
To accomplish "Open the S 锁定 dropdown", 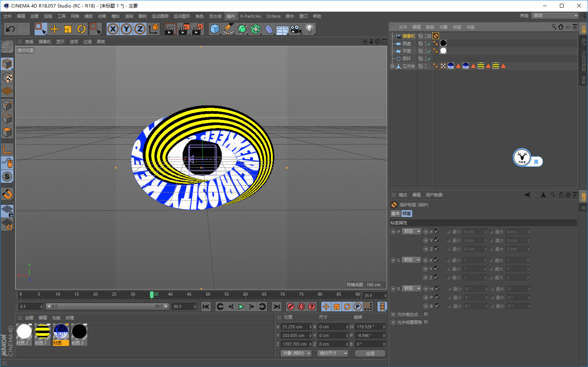I will point(412,260).
